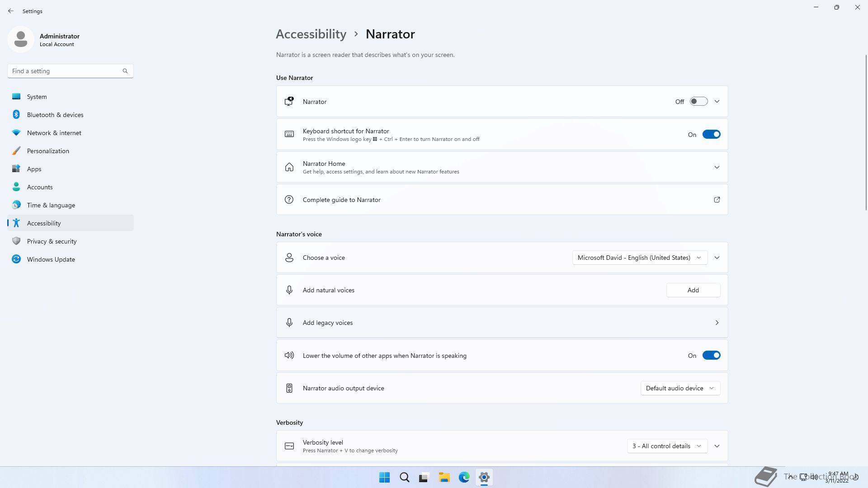Click the Accessibility figure icon in sidebar

pos(16,223)
